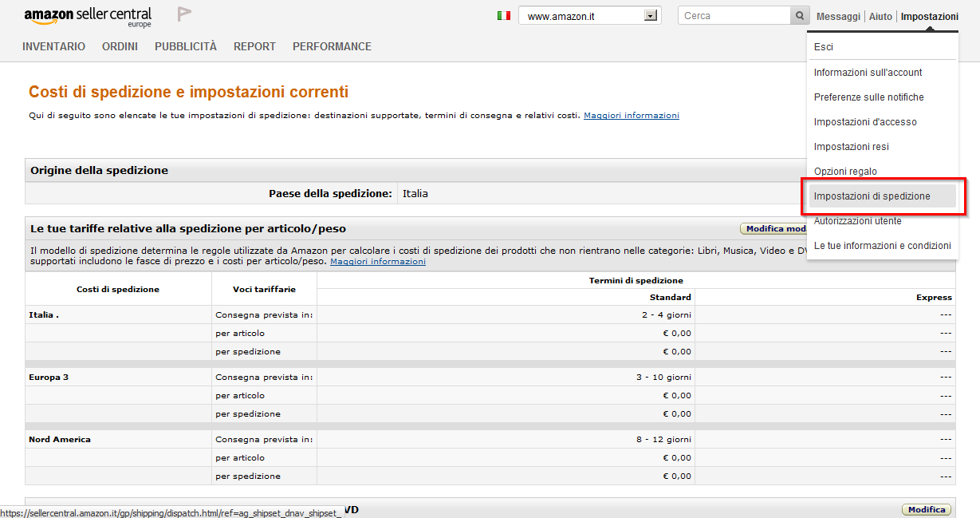The height and width of the screenshot is (518, 980).
Task: Expand the Impostazioni settings menu
Action: point(929,16)
